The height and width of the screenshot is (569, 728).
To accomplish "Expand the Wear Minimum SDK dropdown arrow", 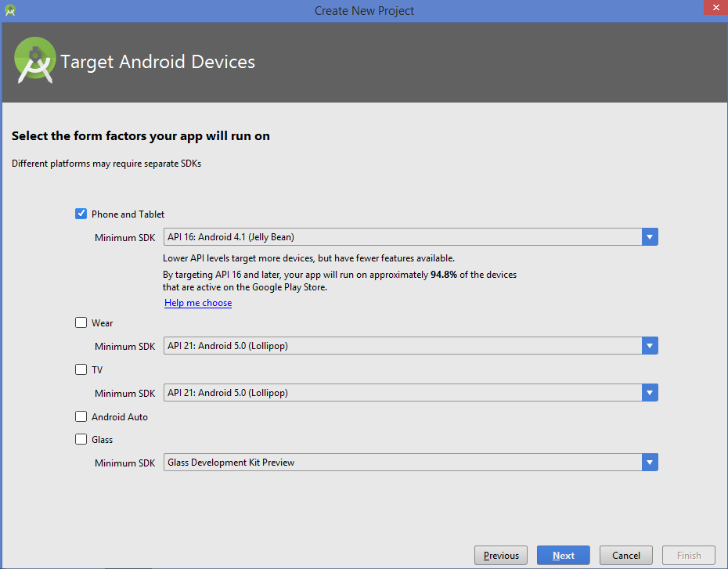I will tap(649, 346).
